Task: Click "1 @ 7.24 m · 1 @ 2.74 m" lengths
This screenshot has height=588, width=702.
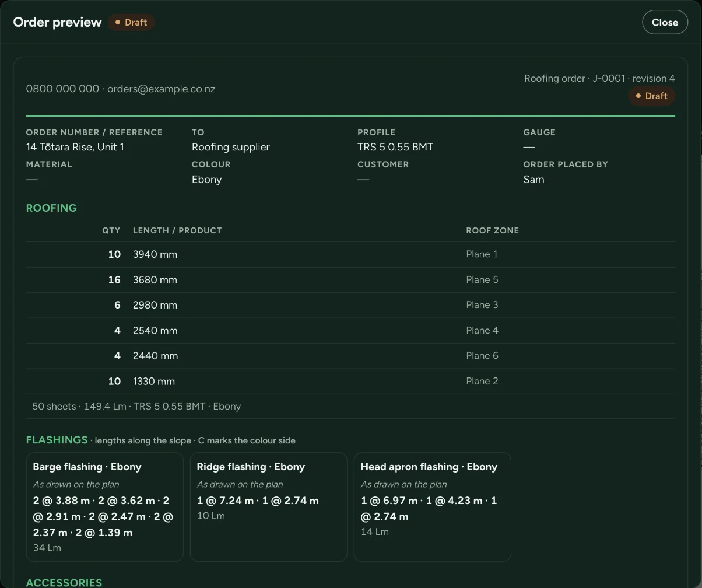Action: [258, 501]
